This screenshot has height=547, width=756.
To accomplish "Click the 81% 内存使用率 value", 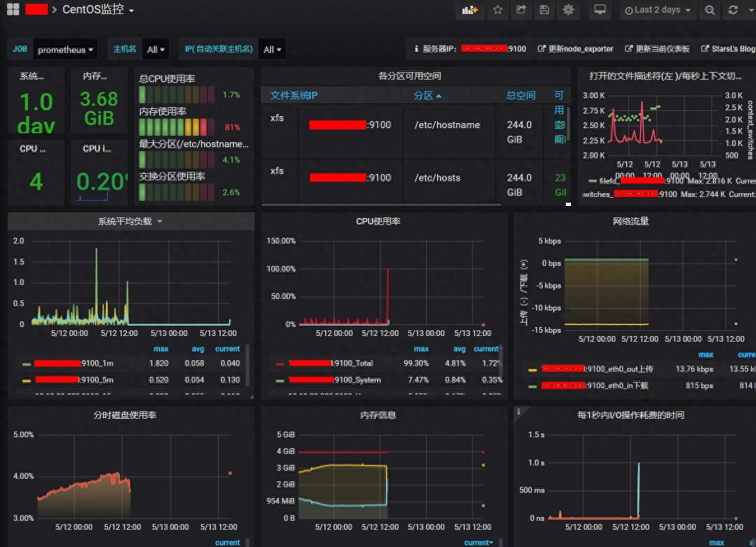I will [232, 128].
